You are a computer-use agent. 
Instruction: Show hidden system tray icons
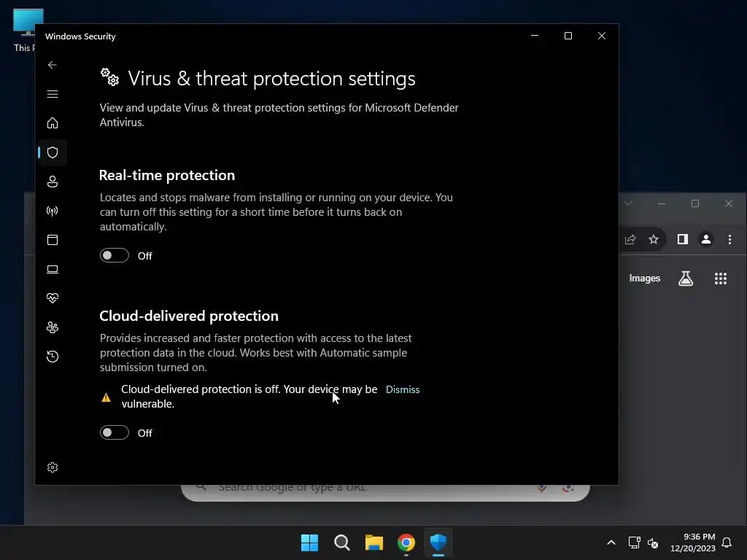[x=611, y=542]
